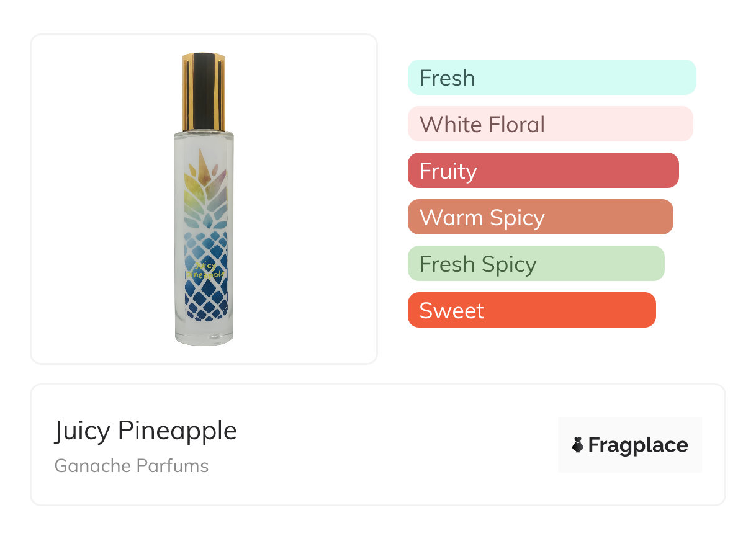The image size is (756, 536).
Task: Click the pineapple artwork on the bottle
Action: tap(207, 236)
